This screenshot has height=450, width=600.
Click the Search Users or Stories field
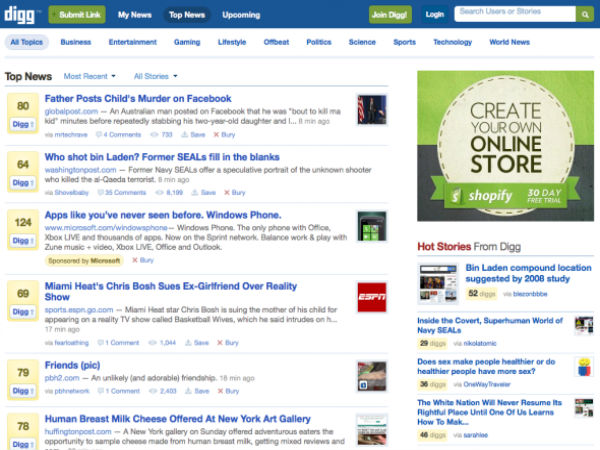[x=514, y=14]
